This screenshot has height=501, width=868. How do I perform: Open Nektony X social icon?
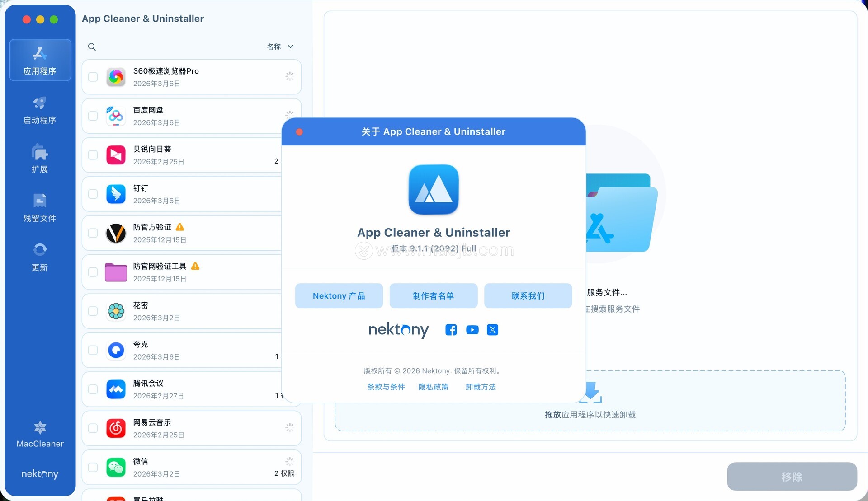coord(492,330)
